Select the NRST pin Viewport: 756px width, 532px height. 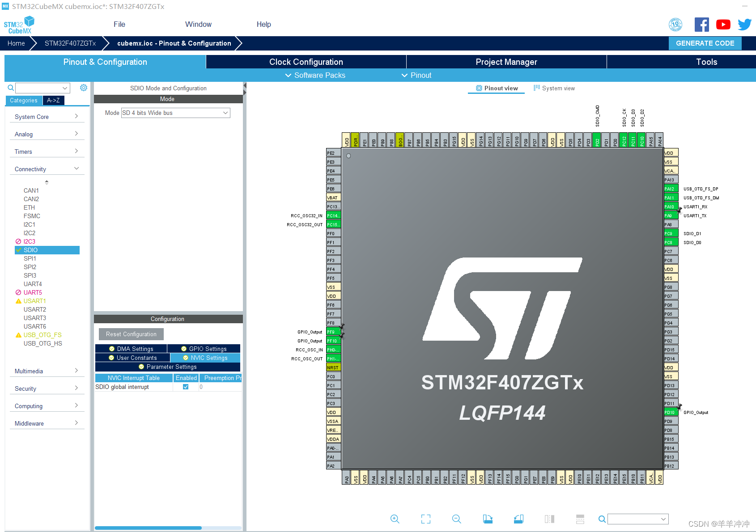334,367
